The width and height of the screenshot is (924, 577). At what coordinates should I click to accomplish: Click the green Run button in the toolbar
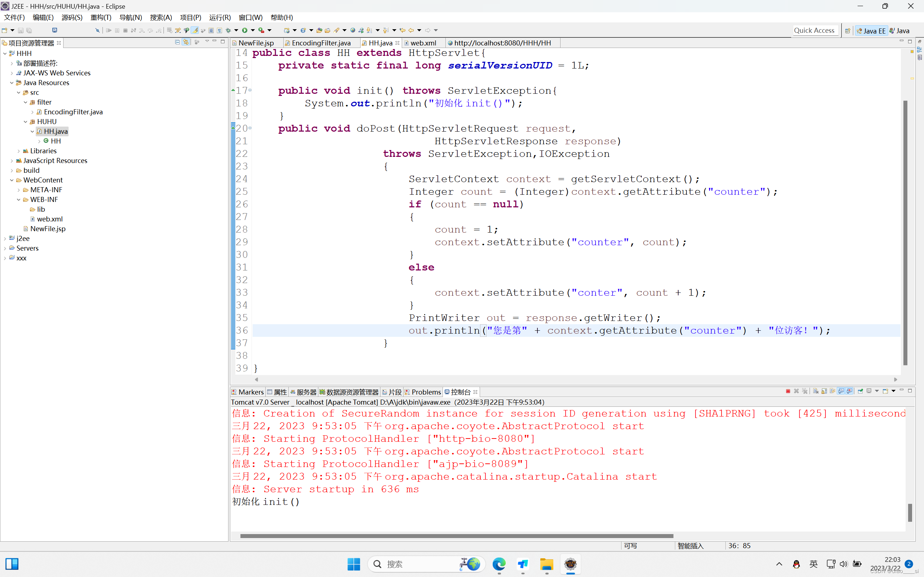(245, 30)
